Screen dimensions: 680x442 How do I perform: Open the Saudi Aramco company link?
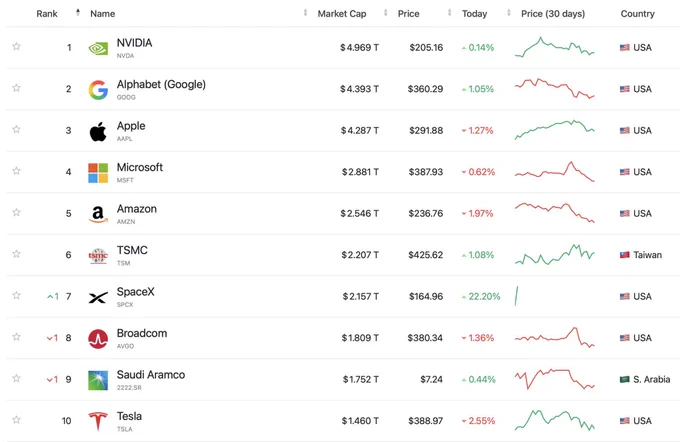tap(151, 375)
